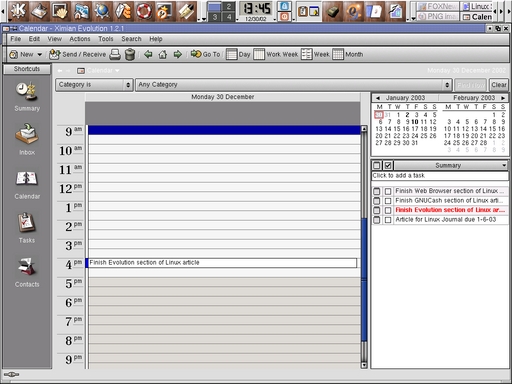Click the Send / Receive toolbar button
512x384 pixels.
click(77, 54)
